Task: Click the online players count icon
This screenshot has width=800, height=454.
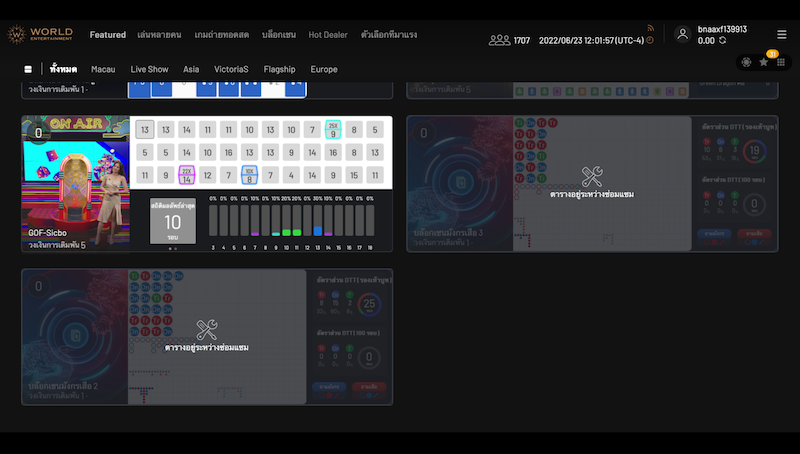Action: [x=499, y=40]
